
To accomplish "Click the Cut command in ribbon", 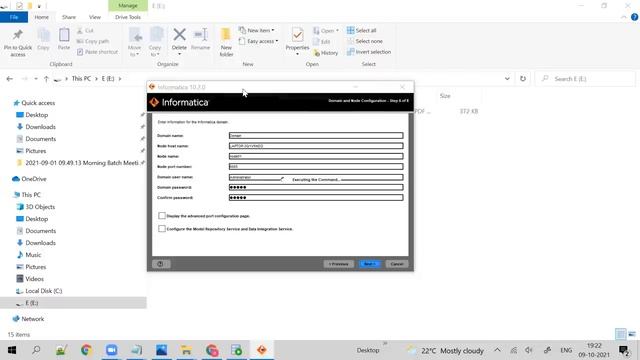I will pyautogui.click(x=85, y=31).
